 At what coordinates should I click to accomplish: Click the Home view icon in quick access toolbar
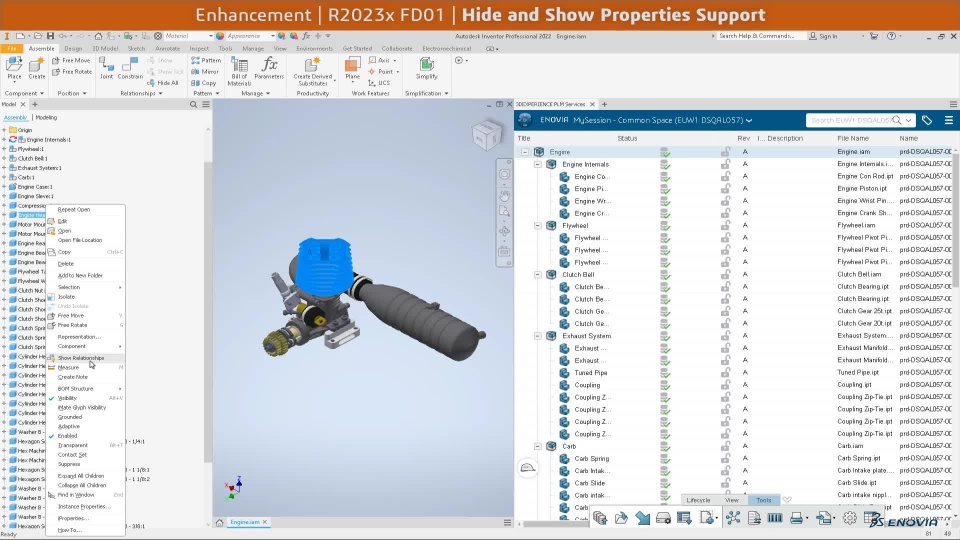(x=98, y=36)
